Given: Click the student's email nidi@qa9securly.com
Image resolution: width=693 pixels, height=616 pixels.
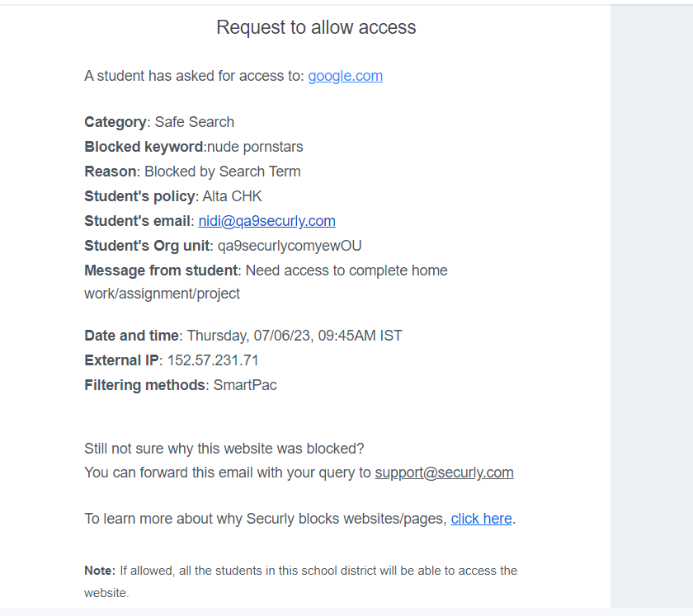Looking at the screenshot, I should [x=266, y=221].
